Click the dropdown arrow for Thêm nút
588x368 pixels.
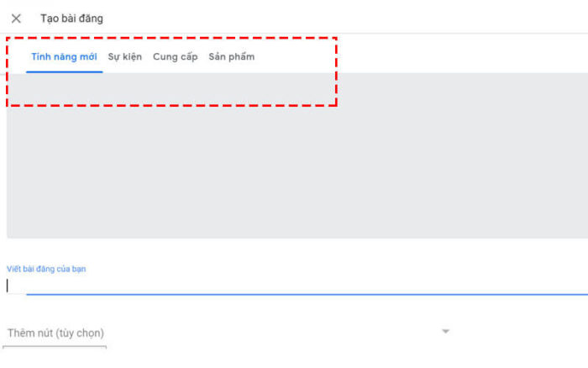[x=445, y=331]
